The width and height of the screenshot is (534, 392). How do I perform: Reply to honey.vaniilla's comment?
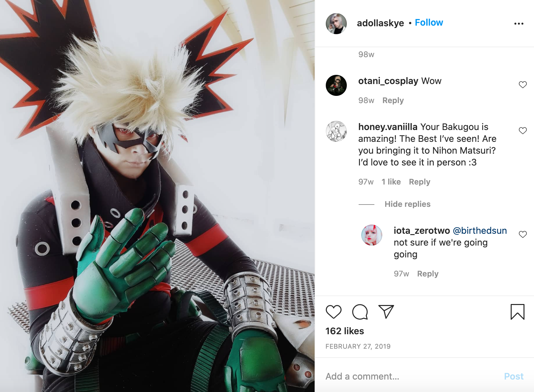[x=419, y=182]
